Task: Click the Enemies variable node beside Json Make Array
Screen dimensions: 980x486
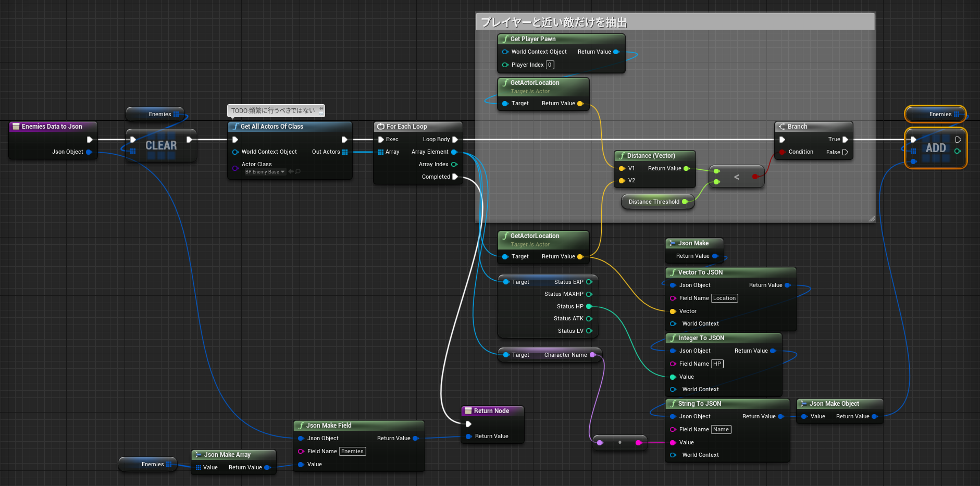Action: (x=147, y=464)
